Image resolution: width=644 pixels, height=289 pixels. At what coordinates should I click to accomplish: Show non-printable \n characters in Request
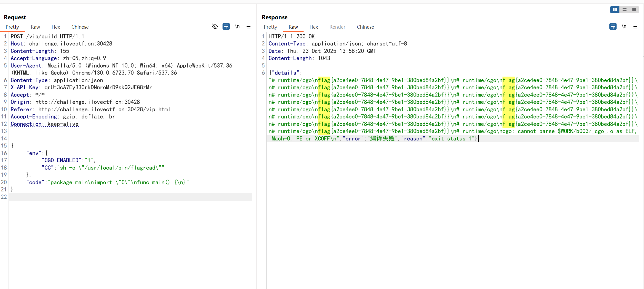click(x=237, y=26)
